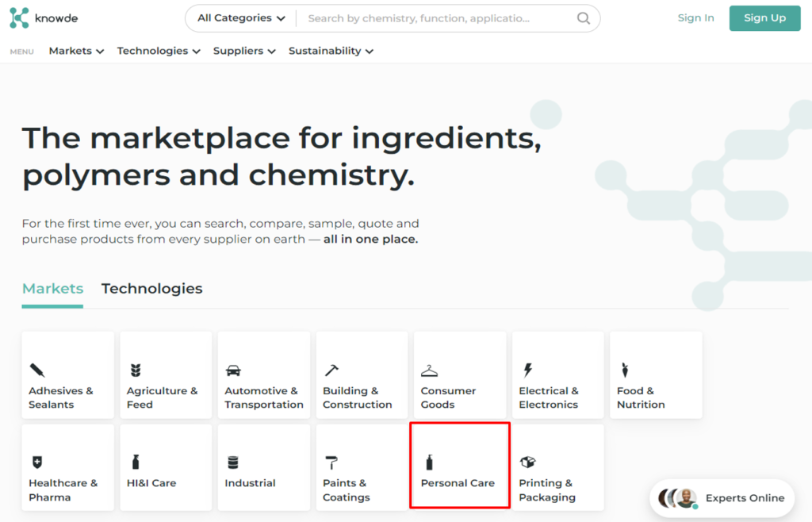Expand the Markets navigation menu
Screen dimensions: 812x522
coord(76,51)
